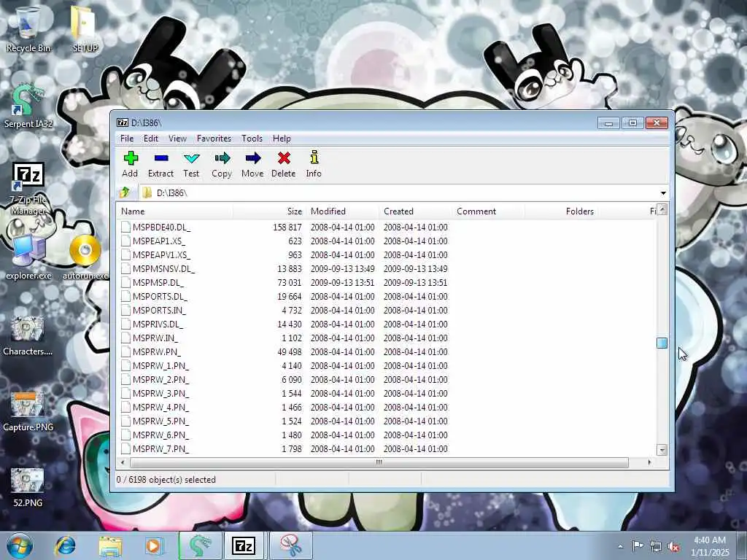Select 52.PNG desktop icon
The height and width of the screenshot is (560, 747).
tap(28, 486)
